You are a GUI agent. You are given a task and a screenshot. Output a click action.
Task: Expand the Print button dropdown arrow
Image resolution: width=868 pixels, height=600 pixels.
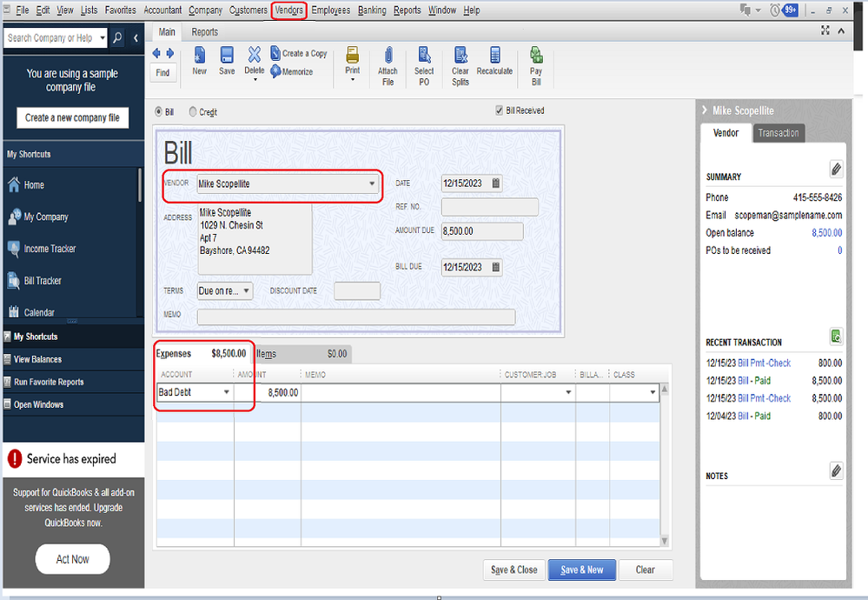353,80
